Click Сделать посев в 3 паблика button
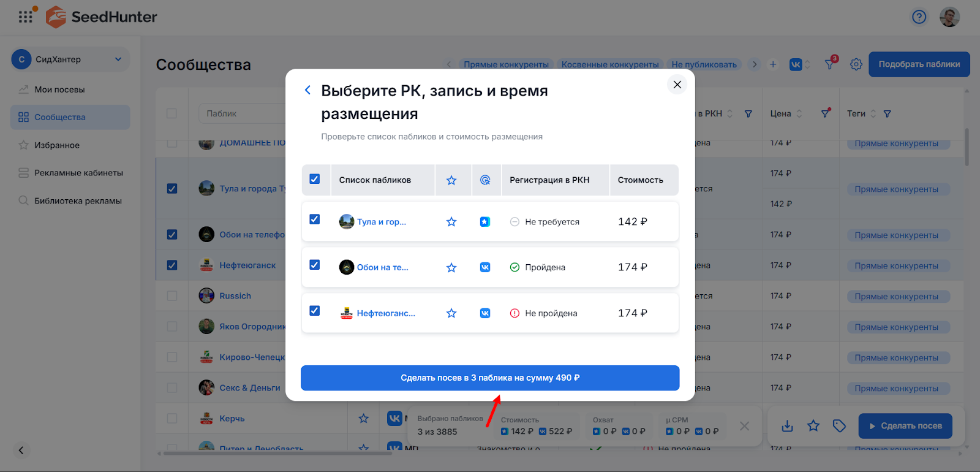The width and height of the screenshot is (980, 472). (490, 378)
